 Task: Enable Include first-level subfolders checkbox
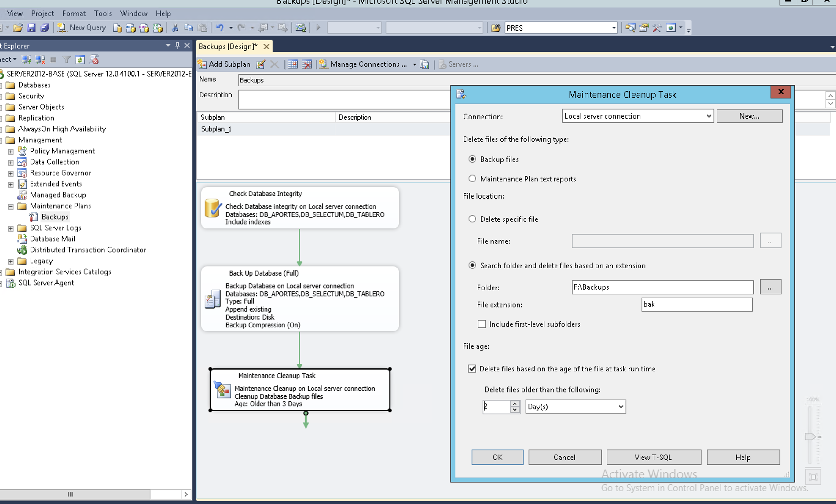(x=482, y=324)
